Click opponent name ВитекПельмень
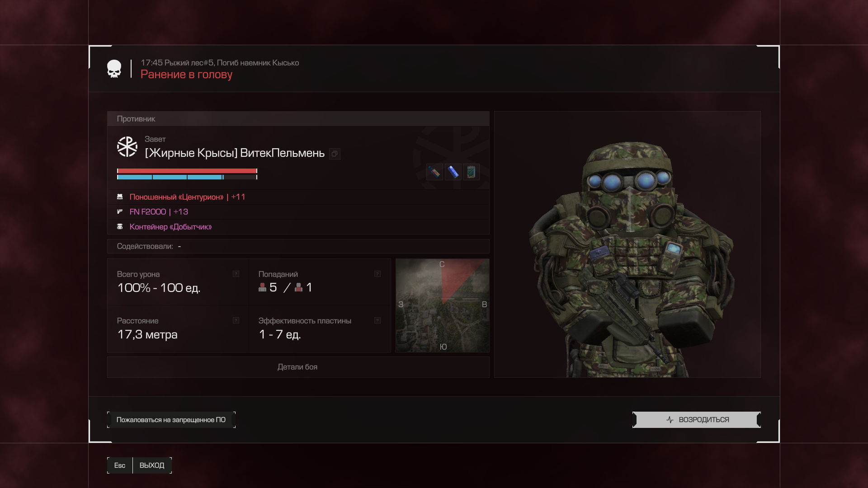This screenshot has width=868, height=488. click(282, 153)
